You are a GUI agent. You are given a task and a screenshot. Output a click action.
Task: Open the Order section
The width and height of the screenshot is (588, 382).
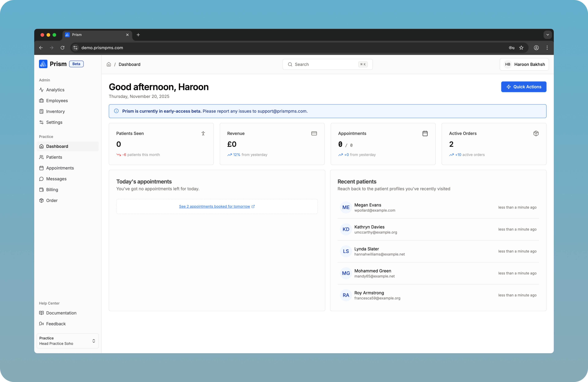[x=52, y=200]
